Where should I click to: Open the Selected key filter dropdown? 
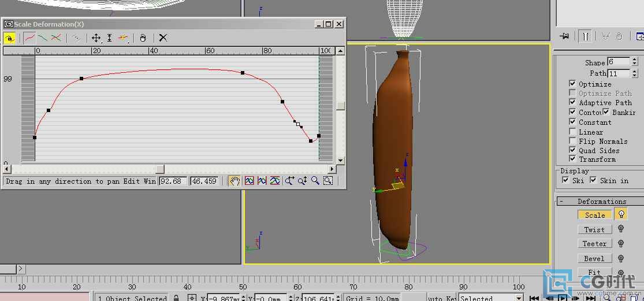[519, 298]
